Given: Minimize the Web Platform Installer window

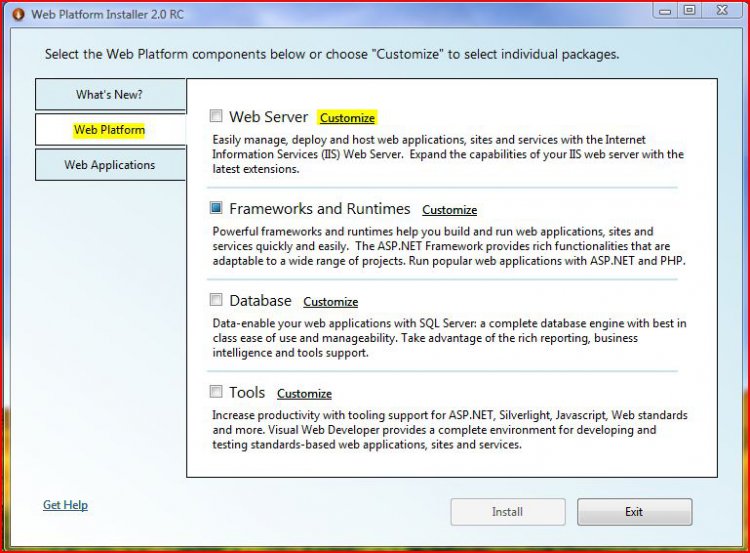Looking at the screenshot, I should [665, 11].
